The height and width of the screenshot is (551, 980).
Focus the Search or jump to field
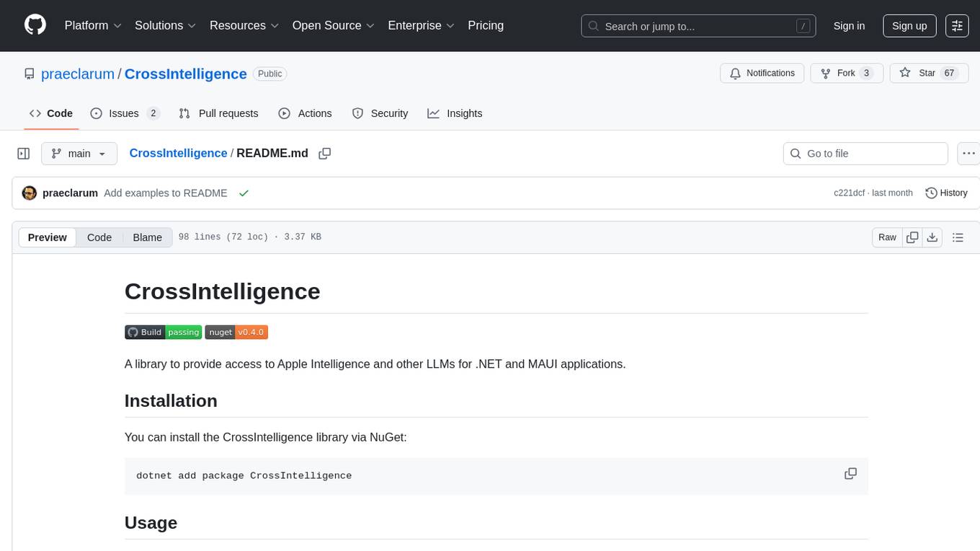pos(698,26)
